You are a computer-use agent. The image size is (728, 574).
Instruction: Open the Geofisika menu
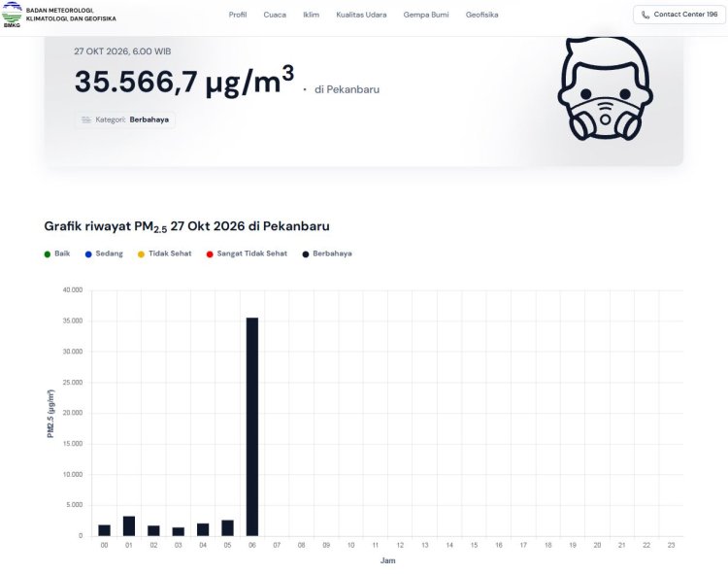481,15
